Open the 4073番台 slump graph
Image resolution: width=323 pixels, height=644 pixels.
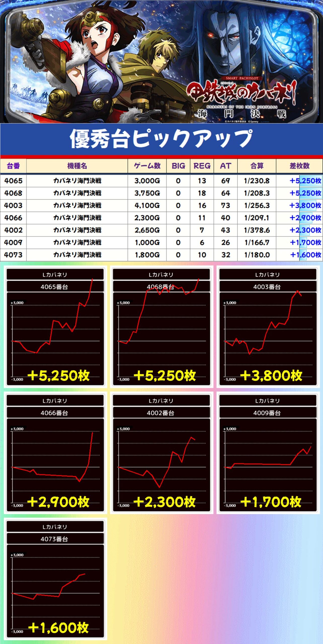(55, 579)
